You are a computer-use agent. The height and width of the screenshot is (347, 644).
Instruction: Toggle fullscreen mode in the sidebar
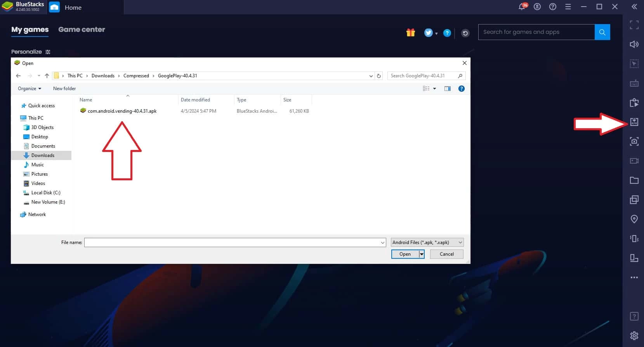tap(634, 25)
